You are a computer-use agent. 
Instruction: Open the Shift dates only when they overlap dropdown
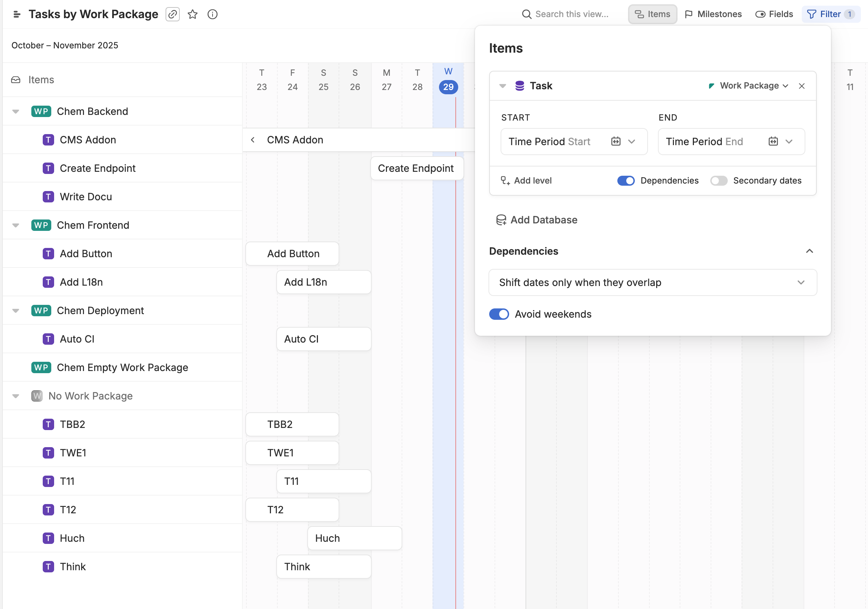[x=653, y=282]
